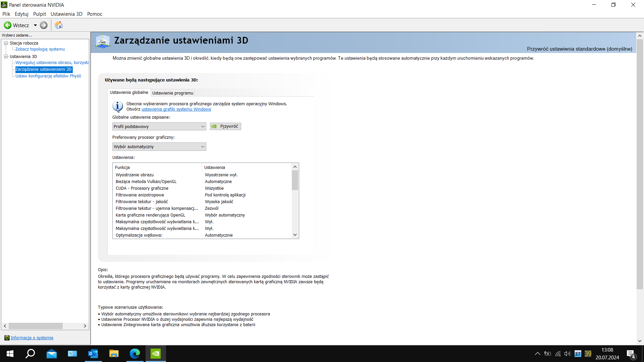Image resolution: width=644 pixels, height=362 pixels.
Task: Click the Przywróć button
Action: point(225,126)
